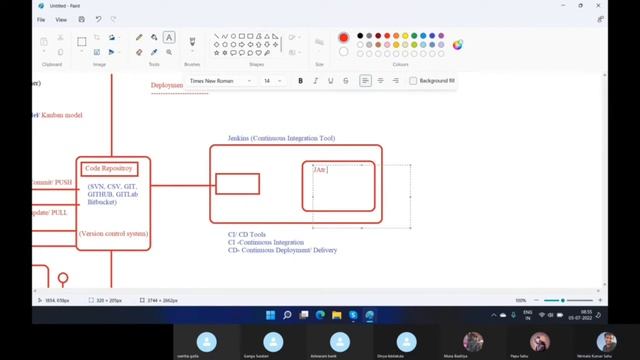Click the Rotate image icon
The width and height of the screenshot is (640, 360).
pos(111,38)
